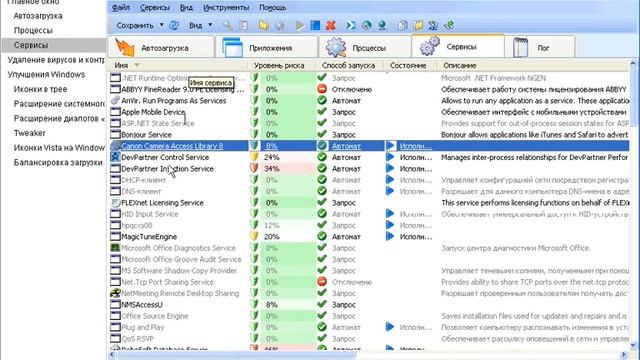This screenshot has width=640, height=360.
Task: Select the Apple Mobile Device service row
Action: pos(369,112)
